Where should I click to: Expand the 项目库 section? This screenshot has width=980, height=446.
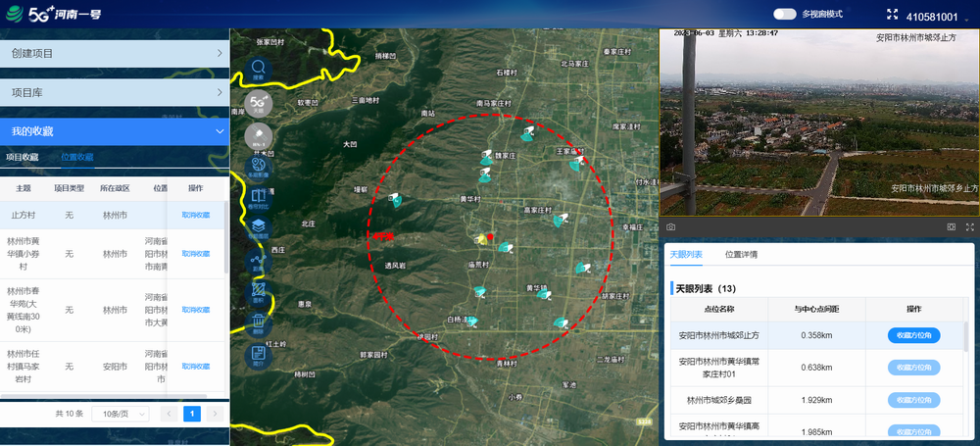[x=114, y=92]
